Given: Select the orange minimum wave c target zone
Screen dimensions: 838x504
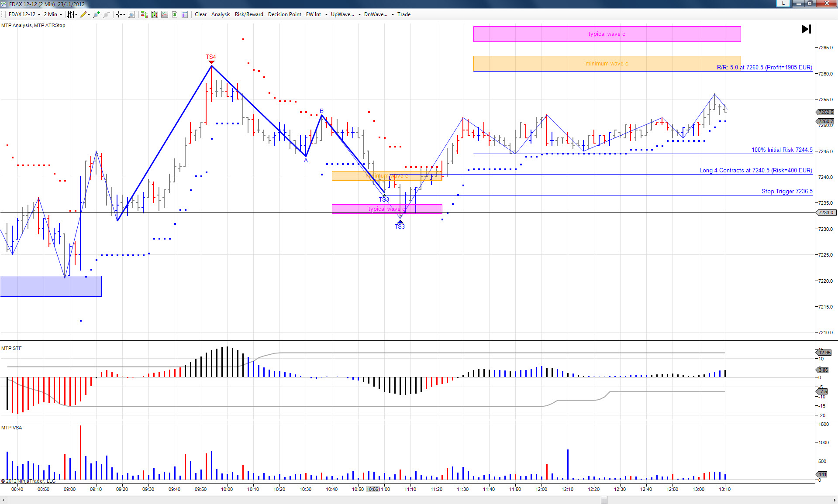Looking at the screenshot, I should coord(607,64).
